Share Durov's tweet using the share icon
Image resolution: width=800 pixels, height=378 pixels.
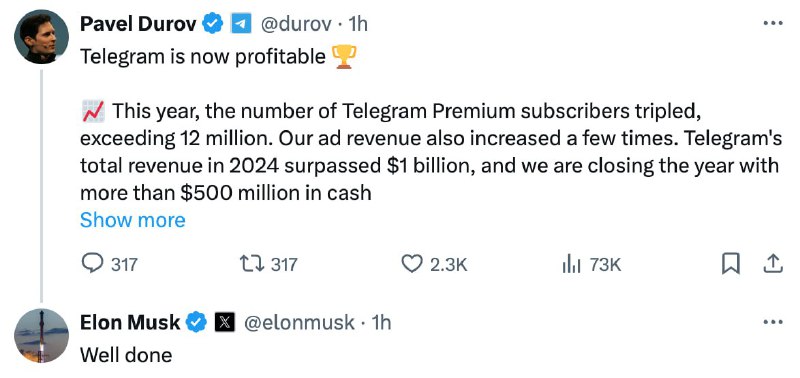click(x=773, y=263)
